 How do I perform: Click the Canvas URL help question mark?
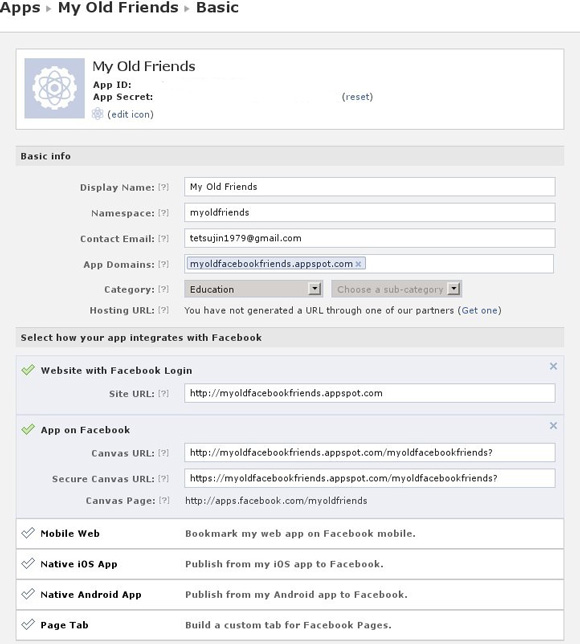(163, 453)
